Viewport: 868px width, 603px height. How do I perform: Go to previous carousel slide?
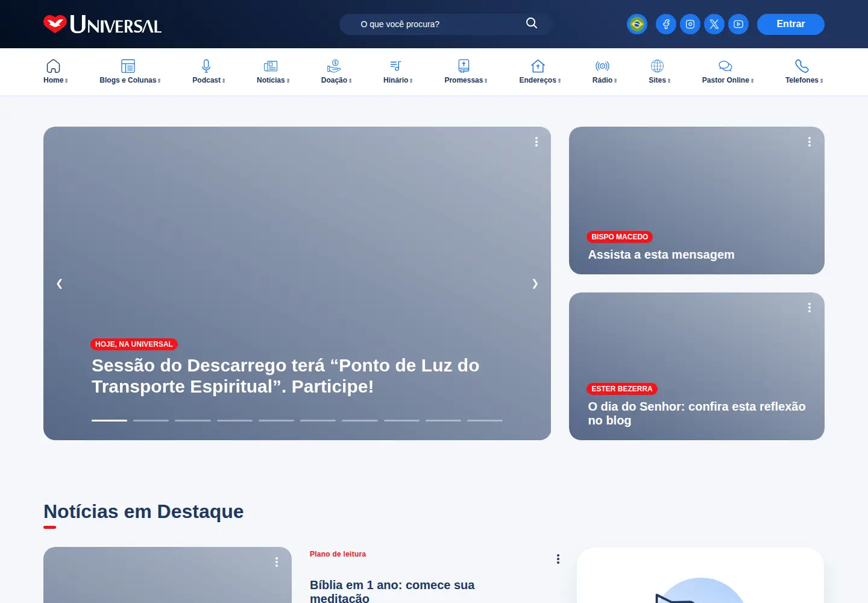click(59, 283)
